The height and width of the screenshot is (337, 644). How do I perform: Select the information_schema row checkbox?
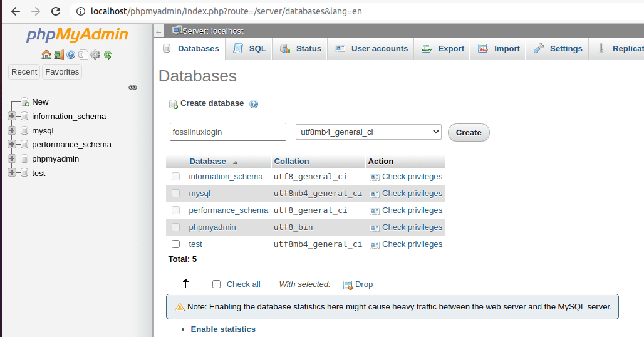point(176,177)
